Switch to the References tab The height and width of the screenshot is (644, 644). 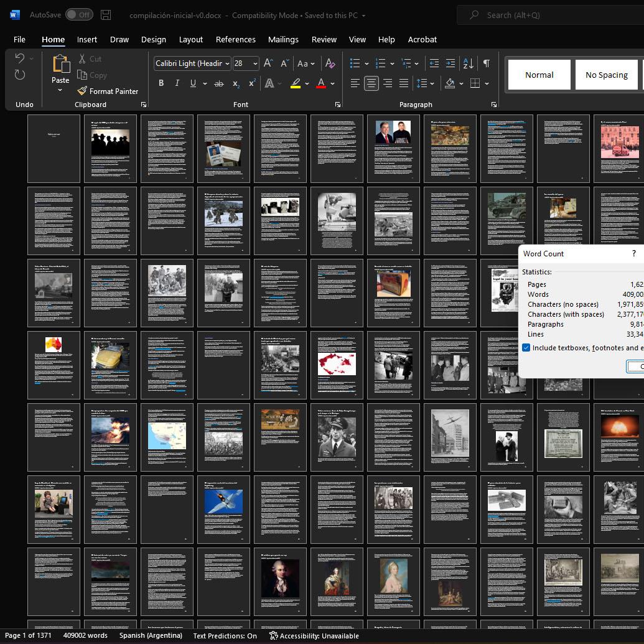[236, 39]
